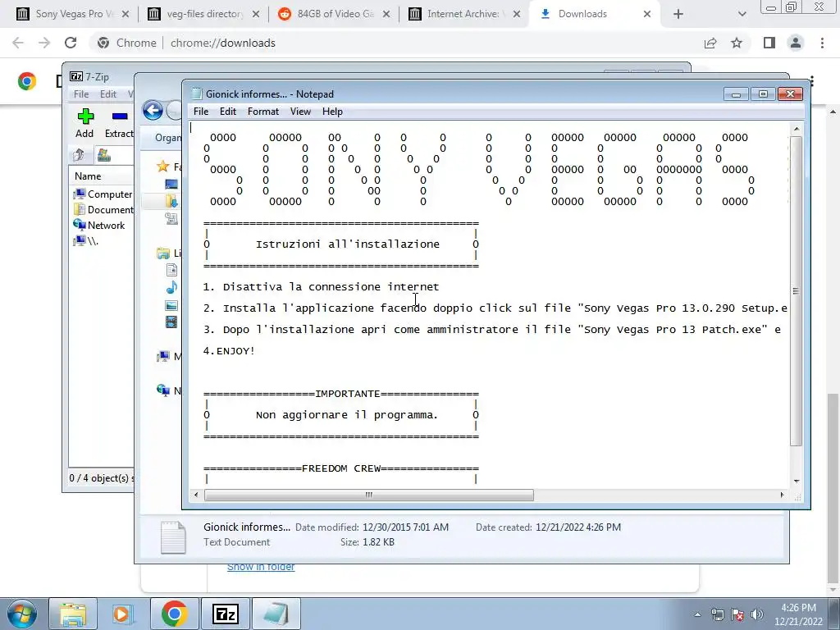Screen dimensions: 840x630
Task: Click 'Show in folder' link
Action: click(x=260, y=567)
